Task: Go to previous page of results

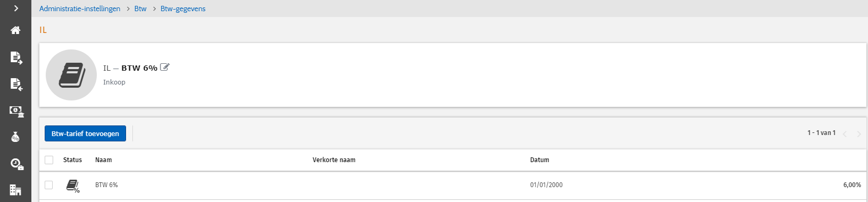Action: tap(845, 133)
